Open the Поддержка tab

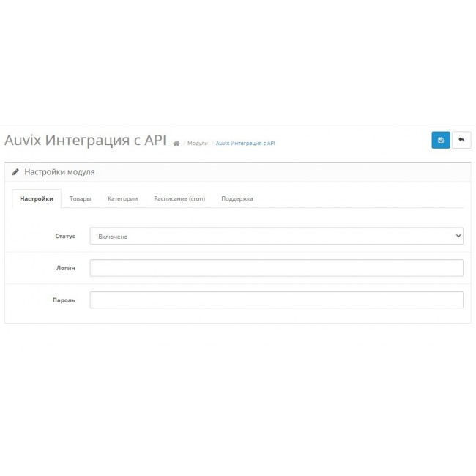tap(237, 198)
